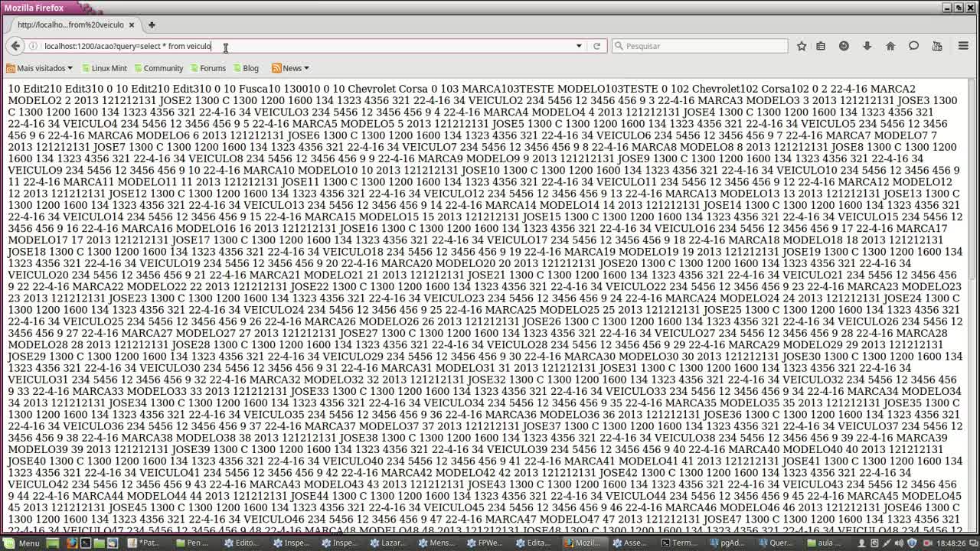Launch terminal from taskbar launcher
Viewport: 980px width, 551px height.
click(x=86, y=543)
